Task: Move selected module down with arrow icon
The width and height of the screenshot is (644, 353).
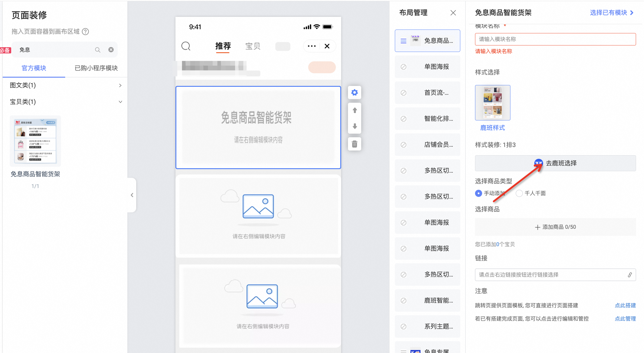Action: [x=355, y=126]
